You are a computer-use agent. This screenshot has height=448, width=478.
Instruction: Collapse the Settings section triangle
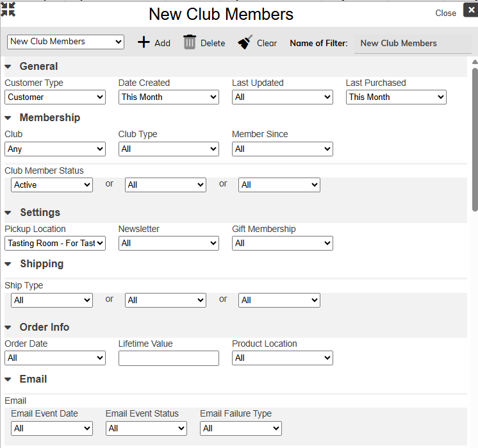coord(8,213)
